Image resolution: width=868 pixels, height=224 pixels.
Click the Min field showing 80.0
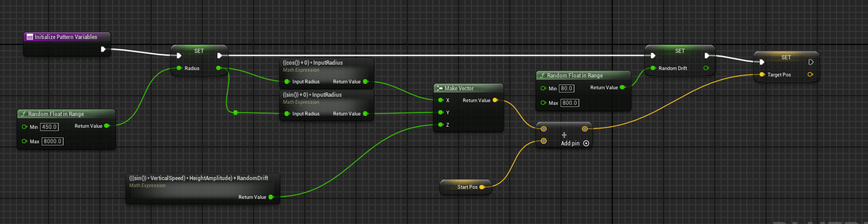tap(566, 88)
